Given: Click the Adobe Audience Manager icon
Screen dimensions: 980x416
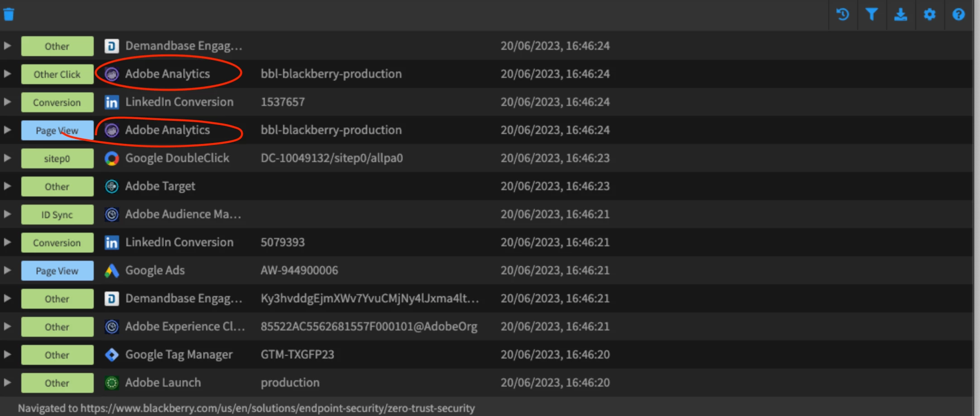Looking at the screenshot, I should (111, 214).
